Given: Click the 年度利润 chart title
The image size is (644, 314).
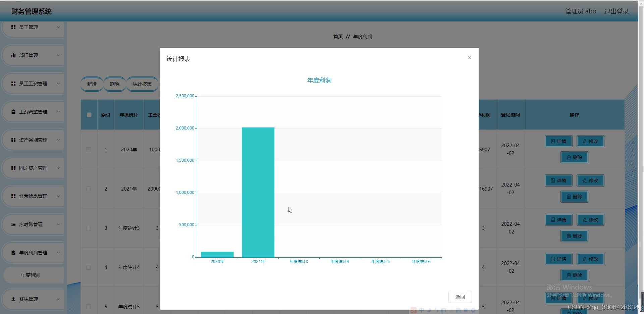Looking at the screenshot, I should pos(319,81).
